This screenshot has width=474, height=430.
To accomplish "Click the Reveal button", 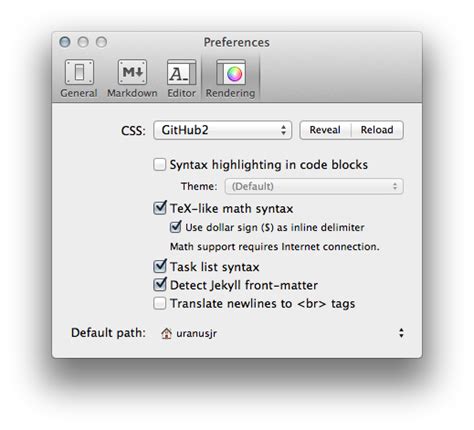I will click(325, 130).
